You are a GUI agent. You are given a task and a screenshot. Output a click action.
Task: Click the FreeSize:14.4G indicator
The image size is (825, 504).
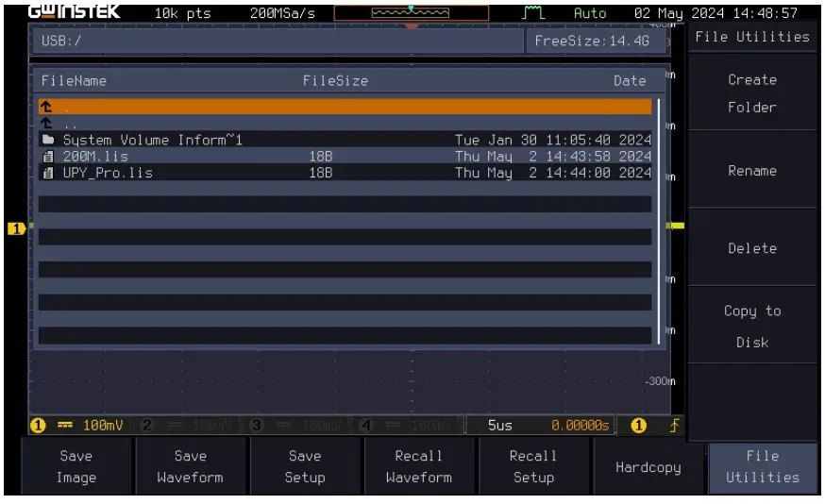597,41
